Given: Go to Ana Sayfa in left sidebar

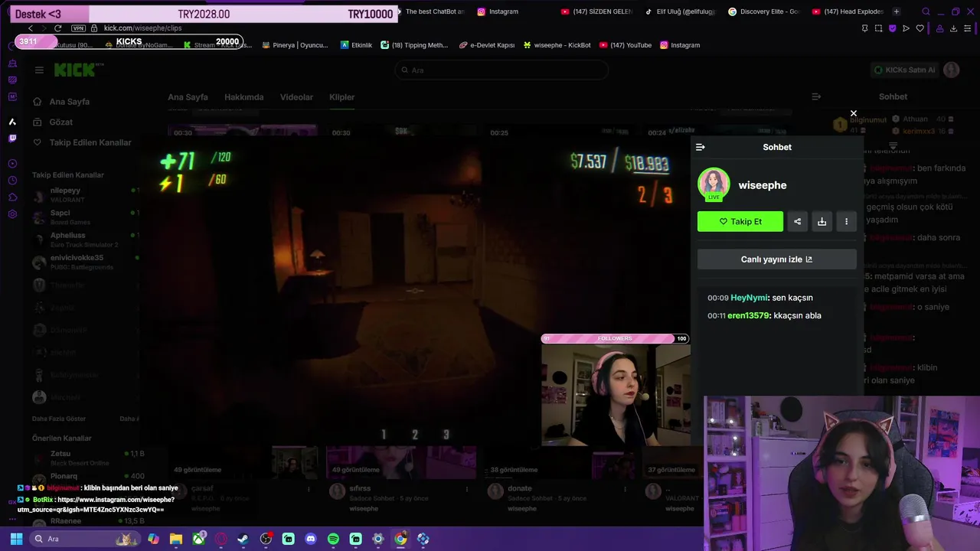Looking at the screenshot, I should point(69,102).
